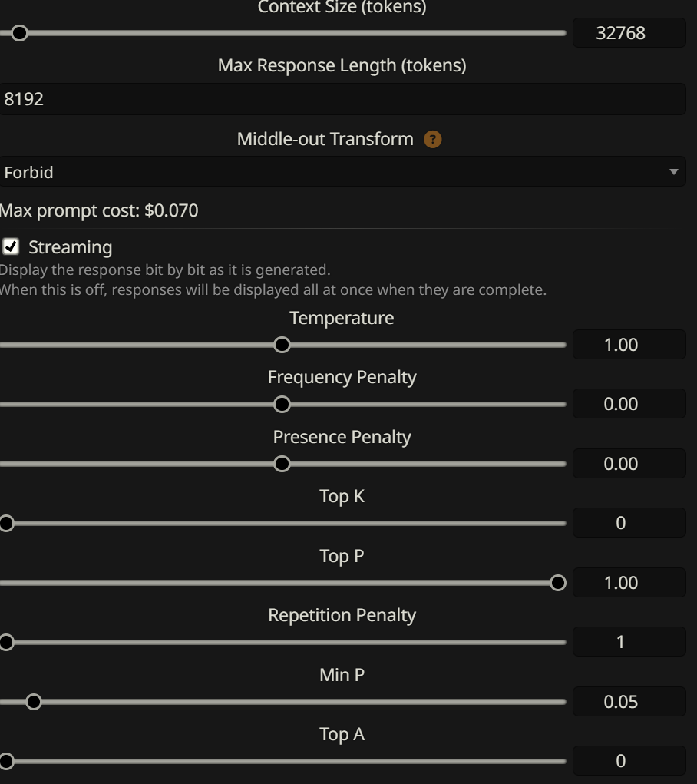
Task: Click the Temperature slider handle
Action: pos(282,345)
